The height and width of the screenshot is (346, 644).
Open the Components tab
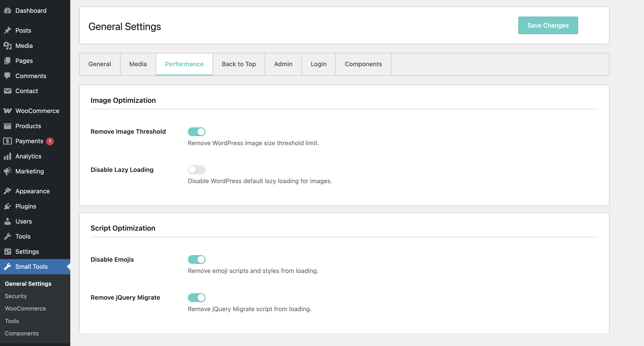(x=363, y=64)
